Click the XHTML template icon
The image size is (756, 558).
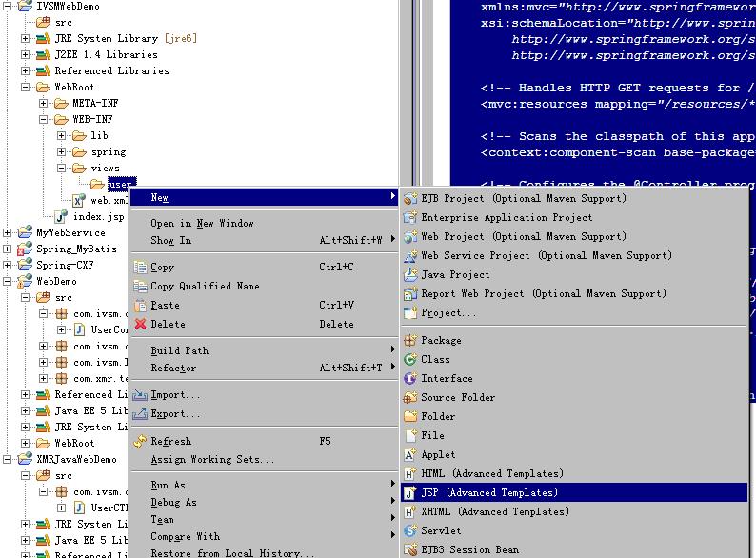(x=409, y=511)
